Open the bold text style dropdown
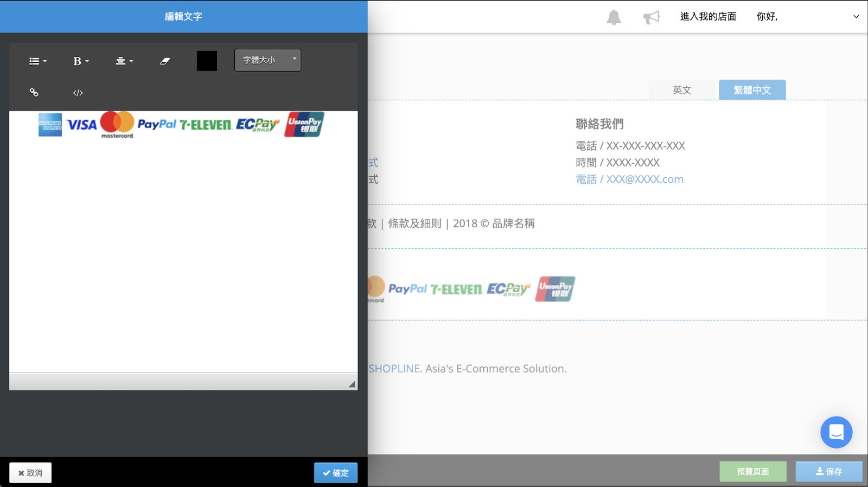The image size is (868, 487). point(81,61)
